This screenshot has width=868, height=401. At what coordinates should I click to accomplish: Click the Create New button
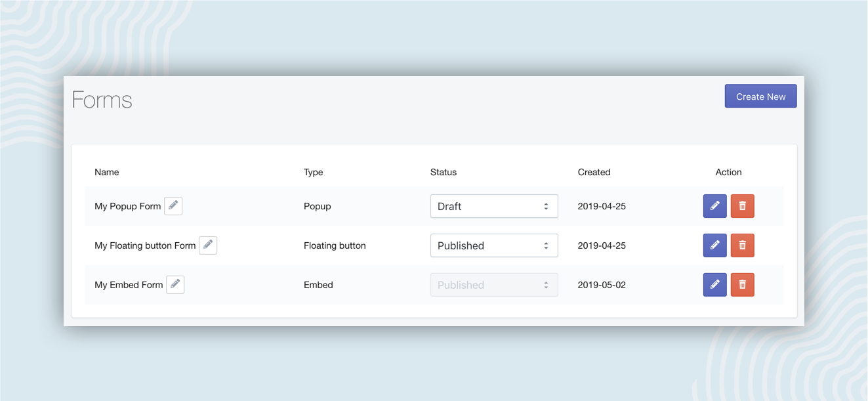tap(760, 96)
